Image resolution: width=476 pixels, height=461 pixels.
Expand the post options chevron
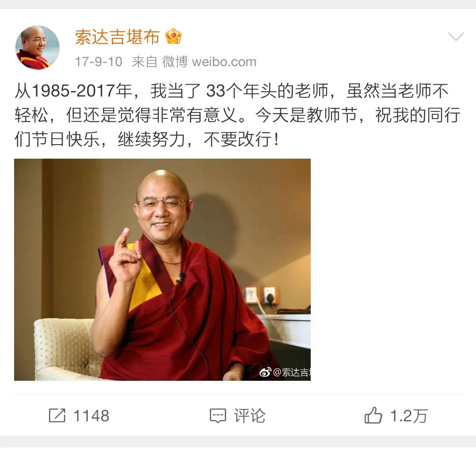pyautogui.click(x=456, y=37)
